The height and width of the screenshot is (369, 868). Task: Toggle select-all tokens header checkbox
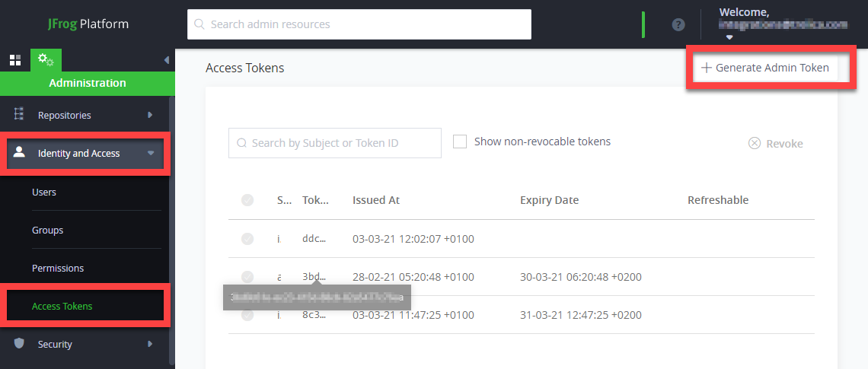(x=247, y=200)
